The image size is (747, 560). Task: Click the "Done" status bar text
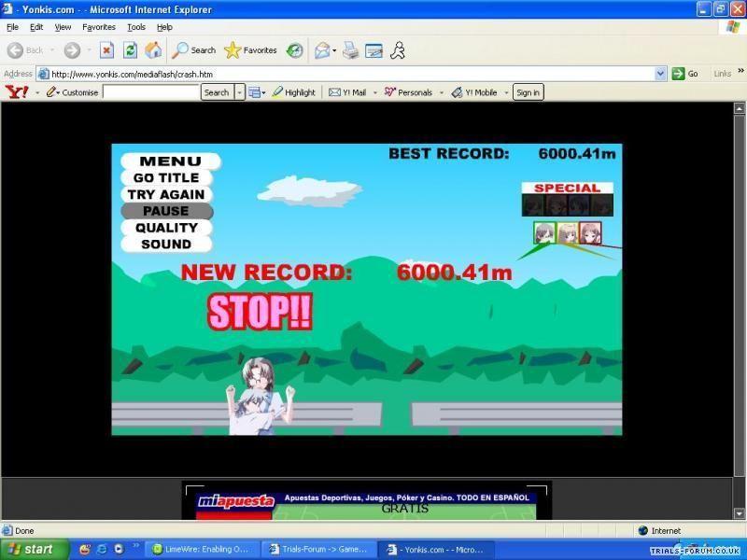24,530
